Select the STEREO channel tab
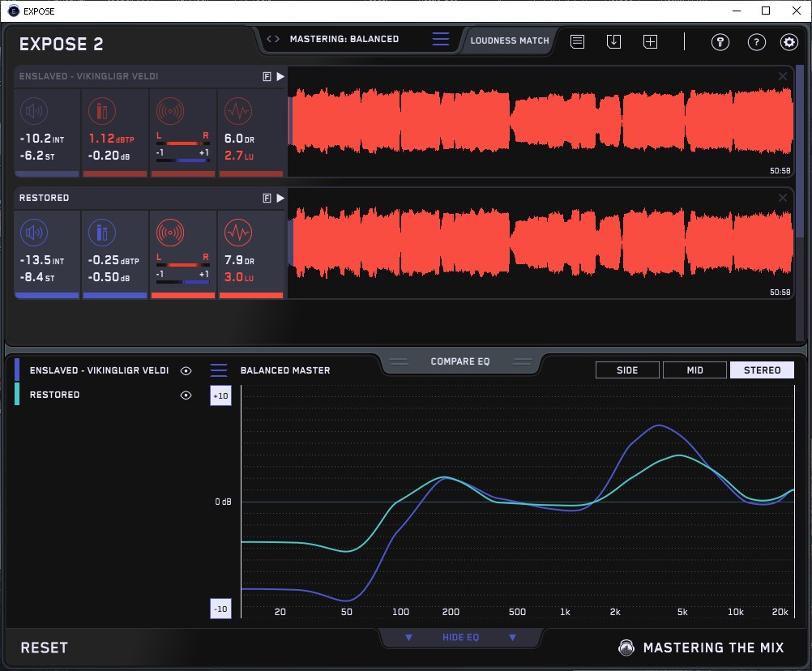812x671 pixels. pyautogui.click(x=763, y=370)
